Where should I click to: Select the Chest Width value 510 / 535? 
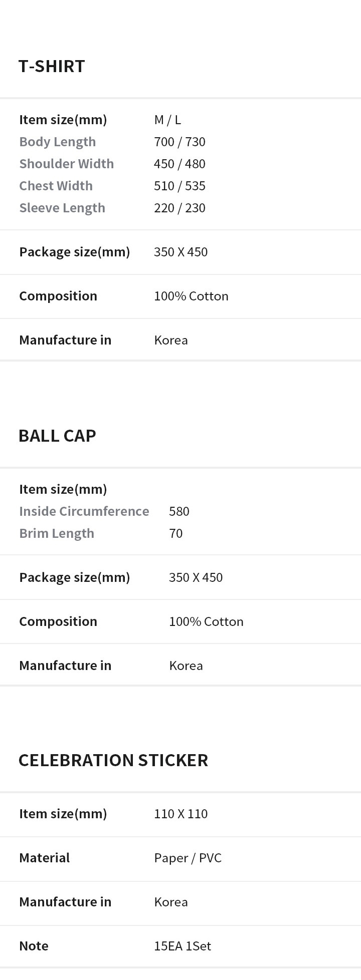pos(180,186)
